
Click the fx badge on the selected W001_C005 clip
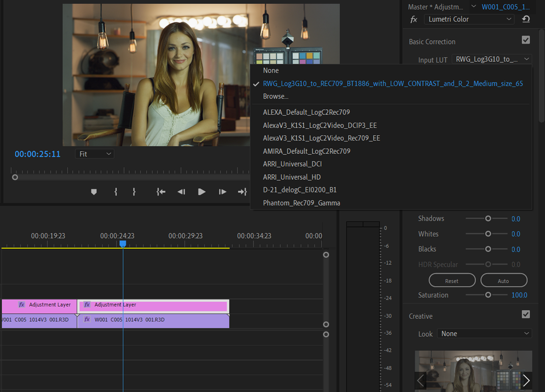click(x=87, y=319)
